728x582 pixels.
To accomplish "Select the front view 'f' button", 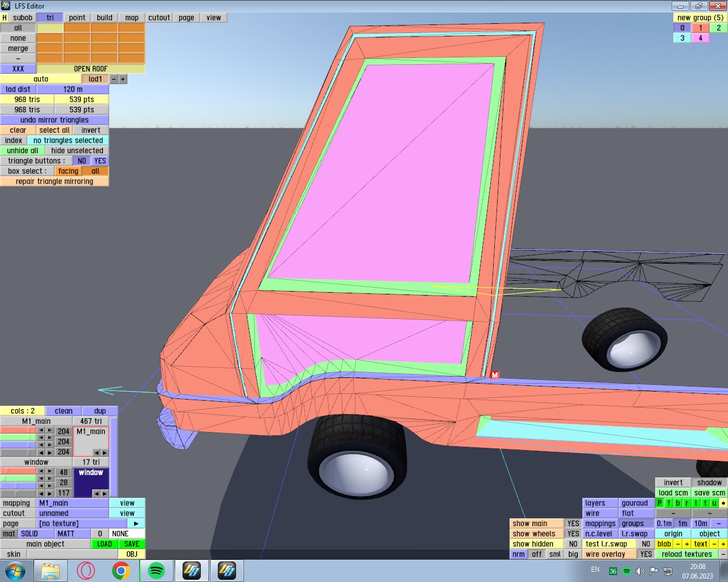I will click(x=669, y=503).
